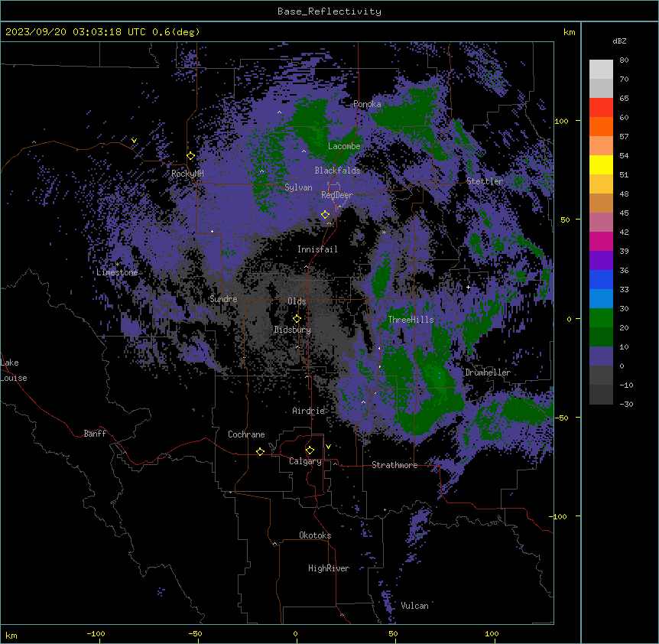Select the indigo 0-10 dBZ legend swatch
This screenshot has width=659, height=644.
point(601,356)
